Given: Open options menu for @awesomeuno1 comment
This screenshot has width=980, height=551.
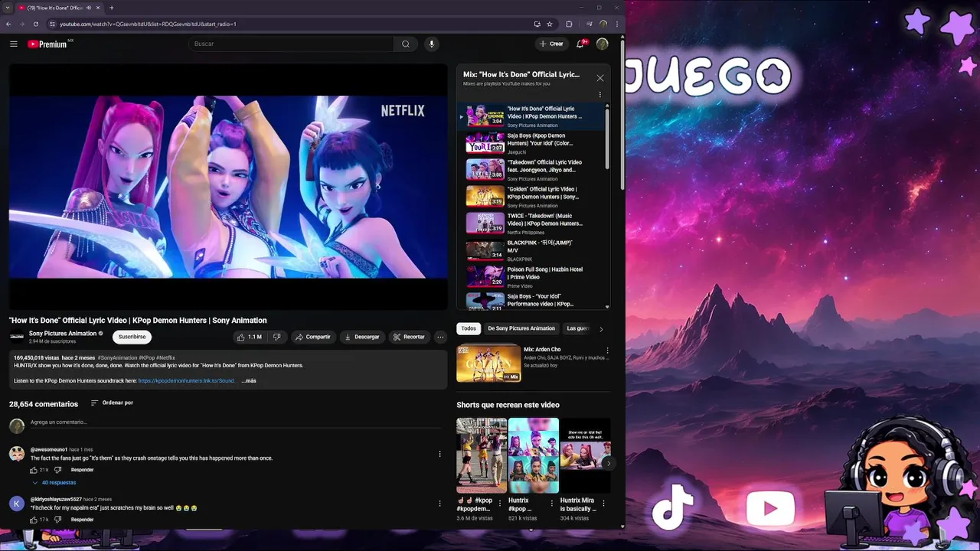Looking at the screenshot, I should (439, 454).
